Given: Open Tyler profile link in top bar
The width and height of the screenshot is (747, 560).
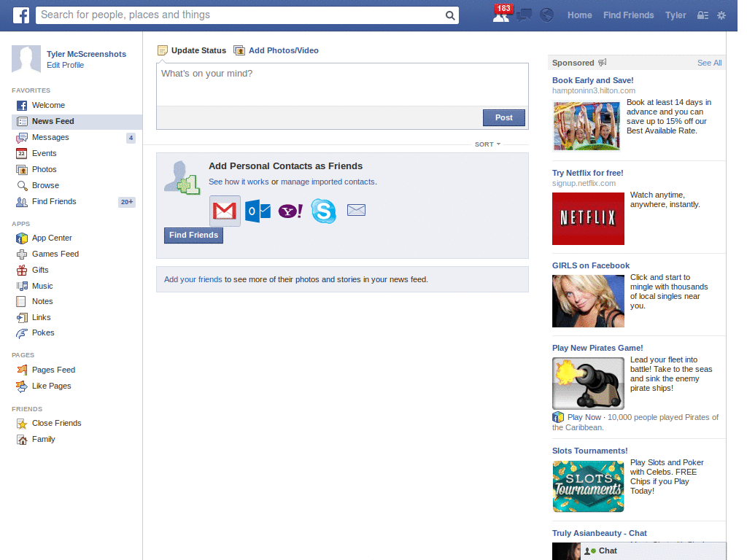Looking at the screenshot, I should click(676, 15).
